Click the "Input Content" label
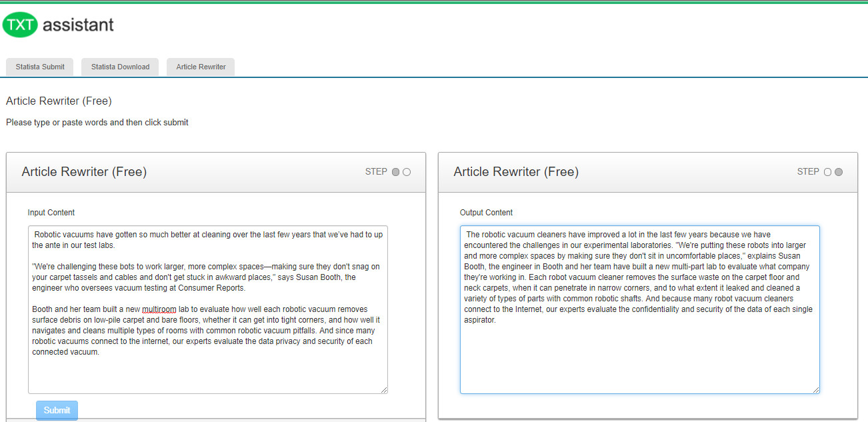Screen dimensions: 868x422 (x=51, y=213)
